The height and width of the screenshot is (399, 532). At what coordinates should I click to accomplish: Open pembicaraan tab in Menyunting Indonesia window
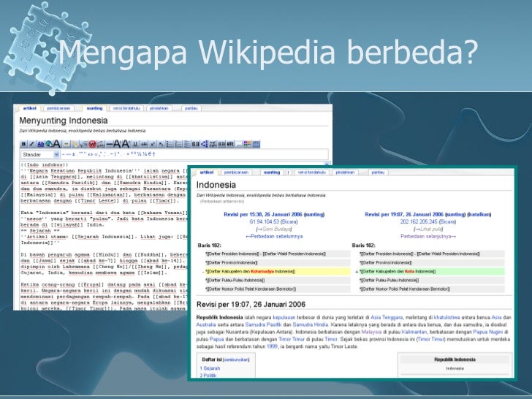[x=58, y=108]
